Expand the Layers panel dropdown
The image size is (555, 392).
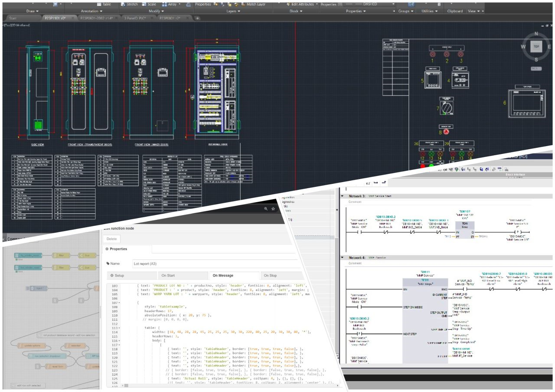[x=233, y=11]
